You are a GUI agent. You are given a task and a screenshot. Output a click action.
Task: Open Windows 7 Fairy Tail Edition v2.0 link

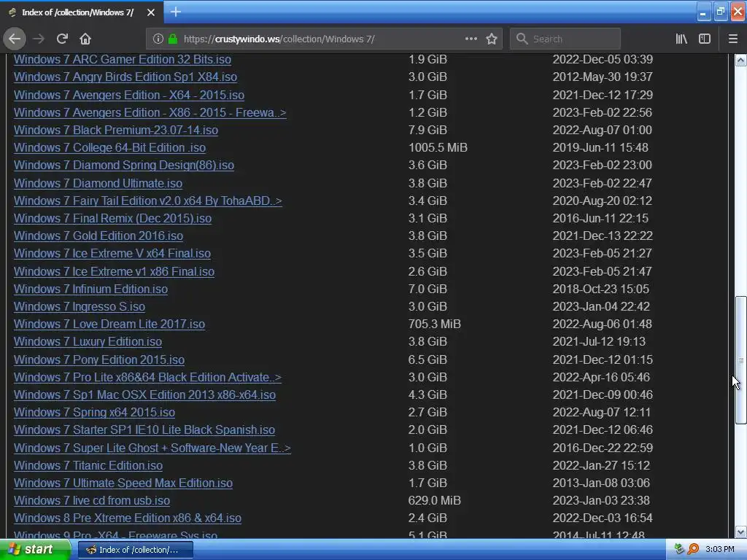(148, 201)
